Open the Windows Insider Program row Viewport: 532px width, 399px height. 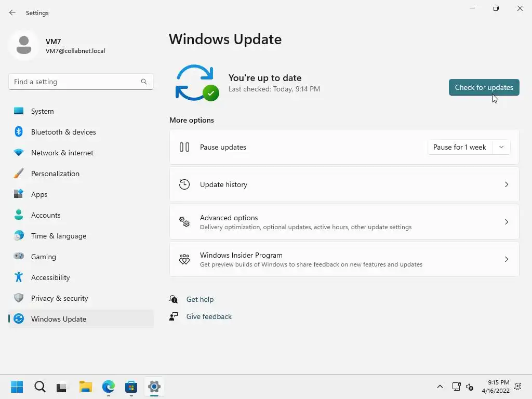pyautogui.click(x=344, y=259)
